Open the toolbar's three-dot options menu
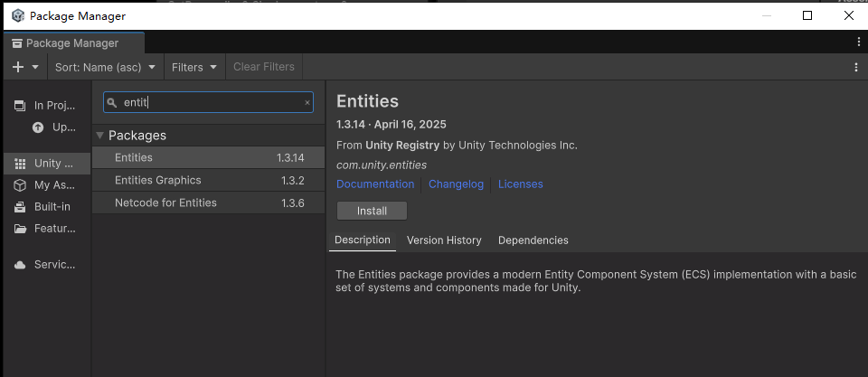 coord(856,67)
